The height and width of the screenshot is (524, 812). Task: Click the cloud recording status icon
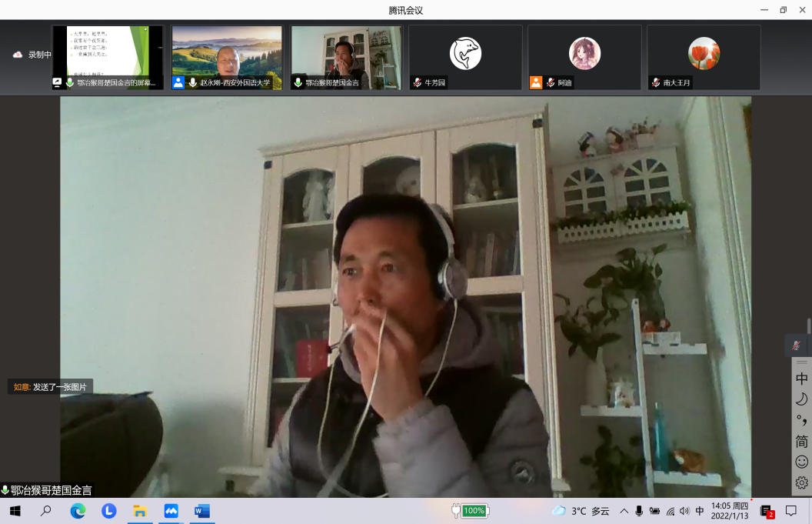[x=17, y=55]
